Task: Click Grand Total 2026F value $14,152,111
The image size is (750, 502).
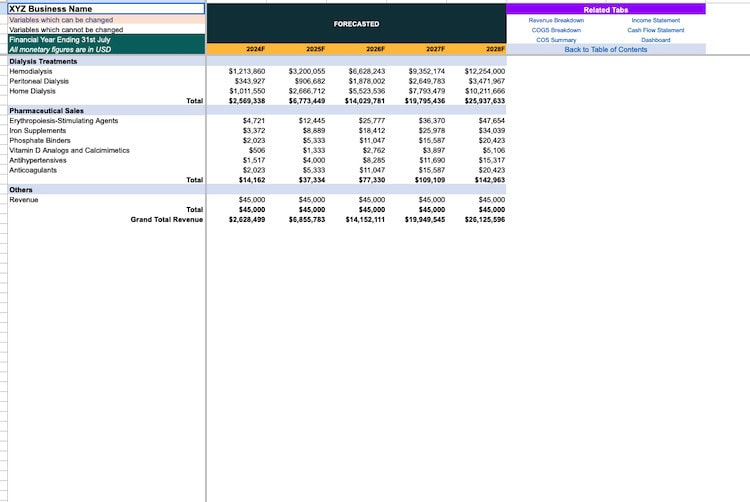Action: point(365,219)
